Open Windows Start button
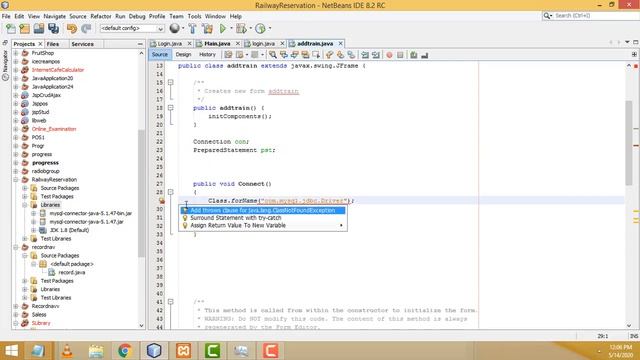The height and width of the screenshot is (360, 640). coord(11,351)
